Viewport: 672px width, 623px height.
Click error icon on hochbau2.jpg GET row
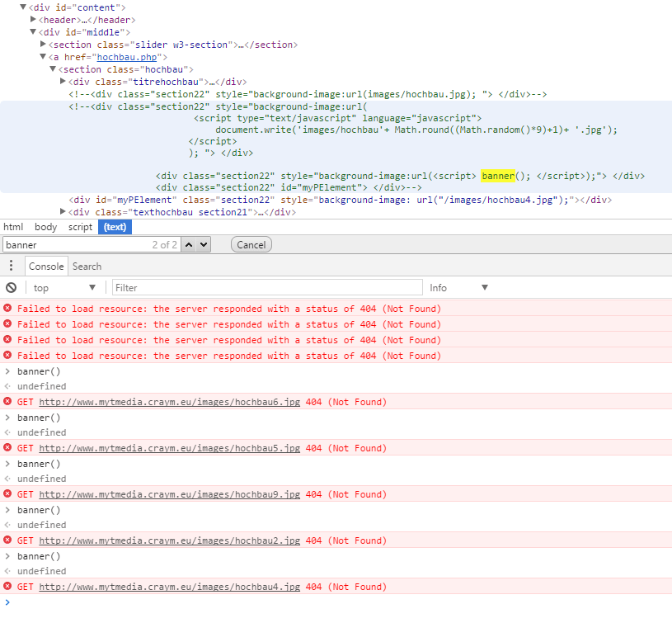click(7, 540)
